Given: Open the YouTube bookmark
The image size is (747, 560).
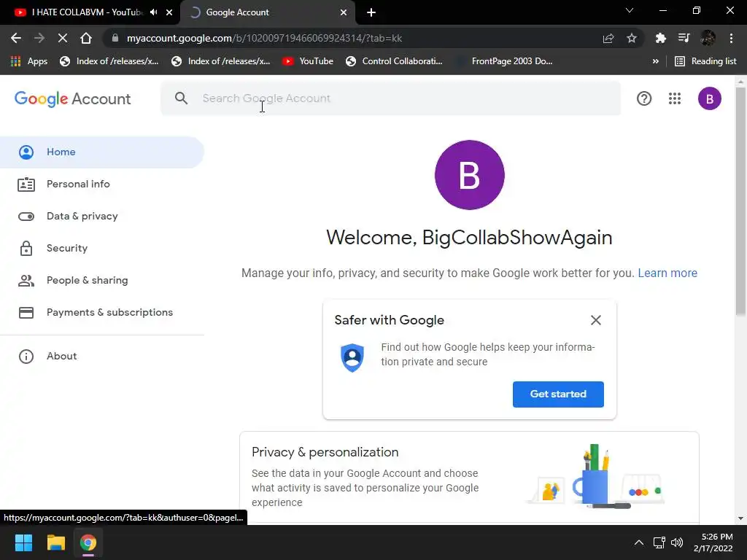Looking at the screenshot, I should (x=308, y=61).
